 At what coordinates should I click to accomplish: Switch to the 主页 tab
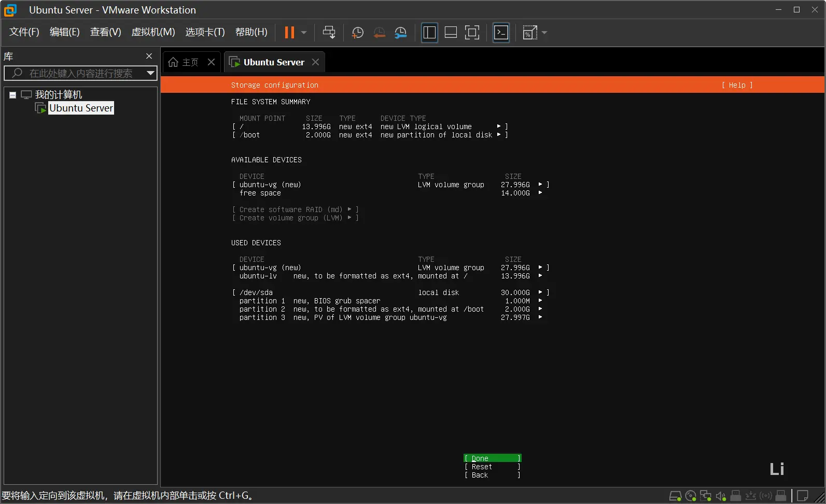click(190, 62)
